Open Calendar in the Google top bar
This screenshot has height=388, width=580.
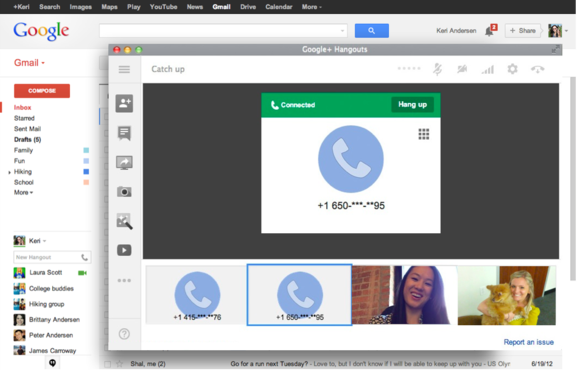[x=279, y=7]
